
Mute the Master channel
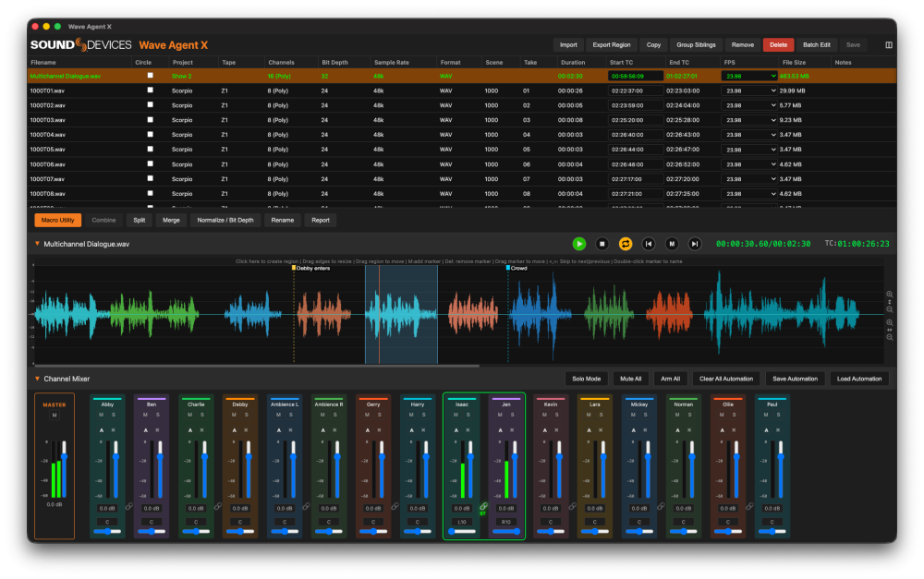(55, 416)
